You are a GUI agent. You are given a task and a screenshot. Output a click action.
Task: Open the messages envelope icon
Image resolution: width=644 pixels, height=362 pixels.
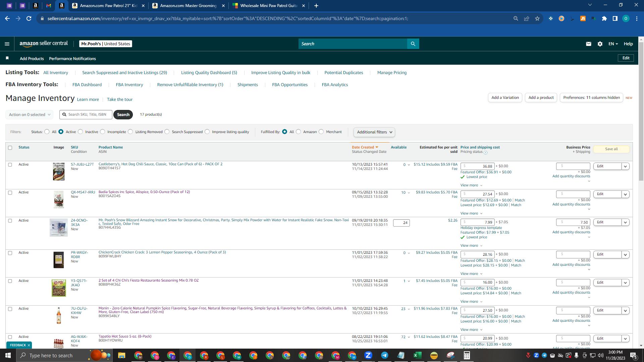(x=588, y=44)
